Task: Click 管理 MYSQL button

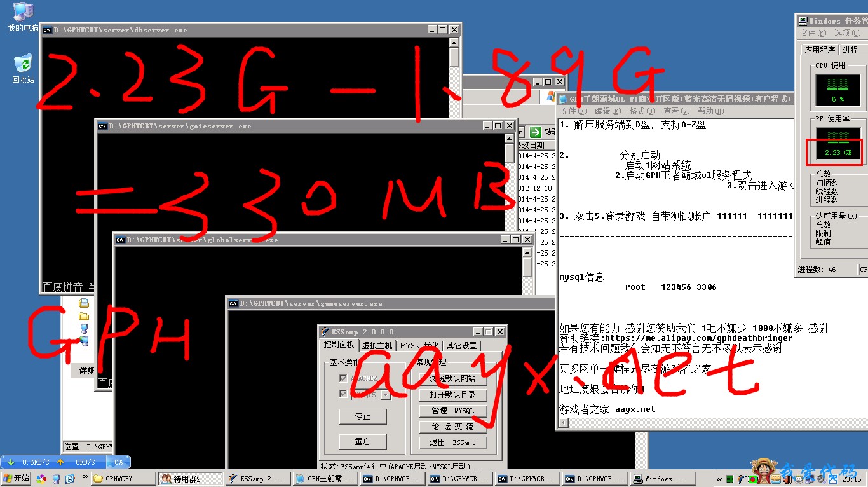Action: click(452, 411)
